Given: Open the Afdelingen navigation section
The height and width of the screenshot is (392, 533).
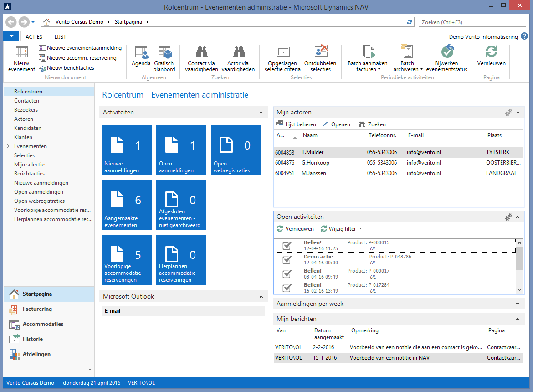Looking at the screenshot, I should [x=49, y=354].
